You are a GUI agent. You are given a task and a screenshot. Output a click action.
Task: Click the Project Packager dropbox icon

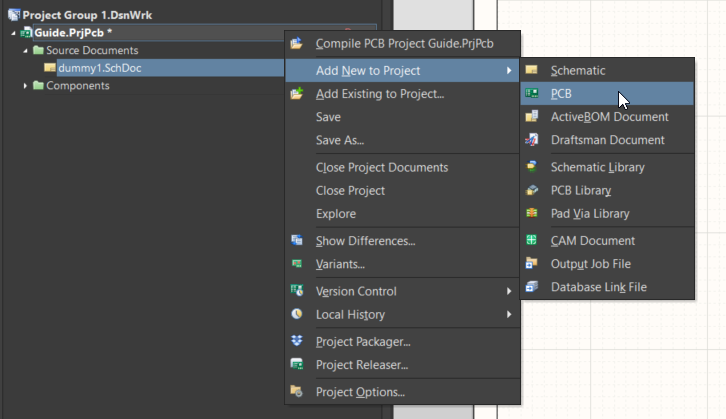tap(297, 341)
